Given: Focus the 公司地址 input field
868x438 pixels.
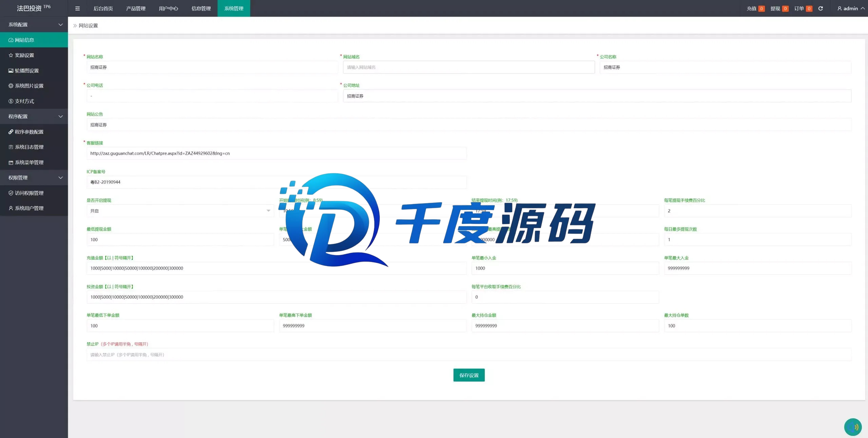Looking at the screenshot, I should pos(597,96).
